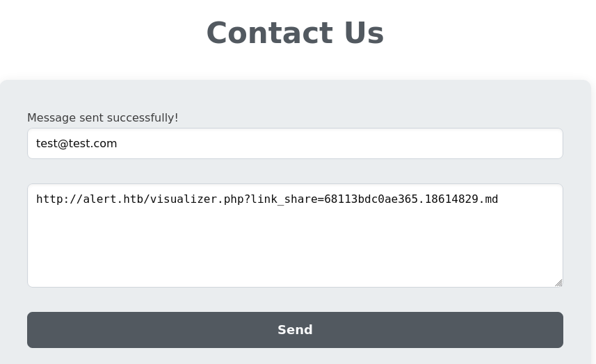Focus the email field containing test@test.com
Viewport: 596px width, 364px height.
[x=295, y=144]
